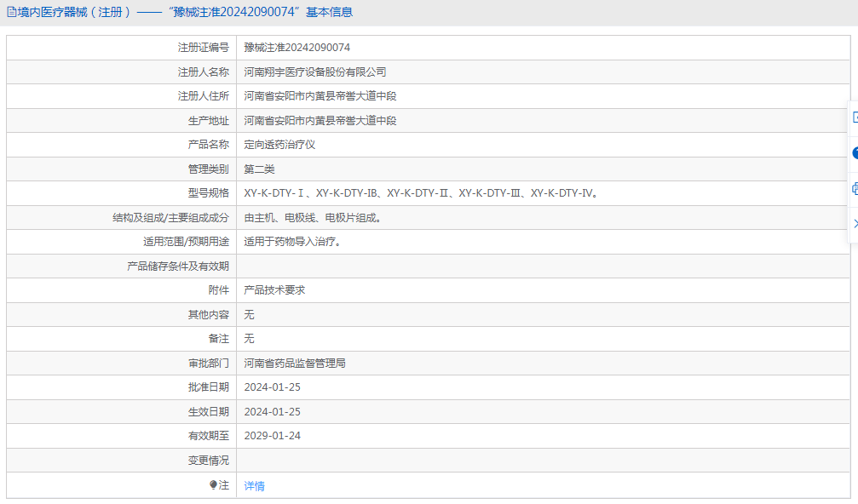The image size is (858, 504).
Task: Click the 第二类 management category value
Action: point(259,169)
